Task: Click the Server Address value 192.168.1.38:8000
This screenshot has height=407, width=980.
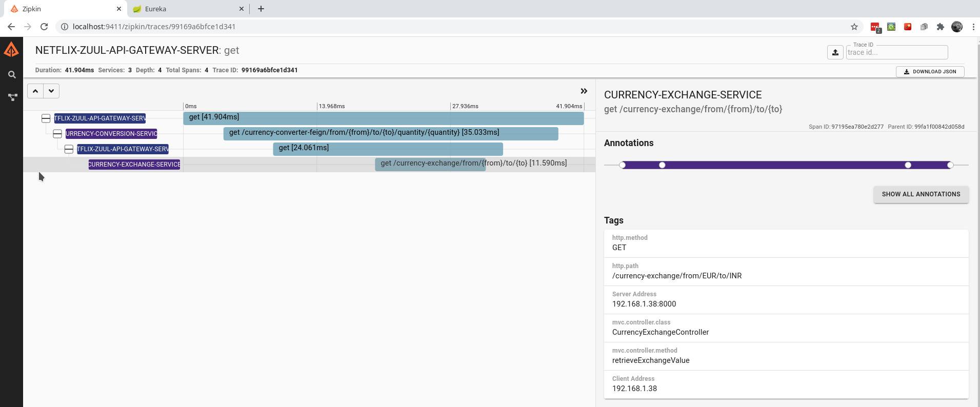Action: [x=644, y=304]
